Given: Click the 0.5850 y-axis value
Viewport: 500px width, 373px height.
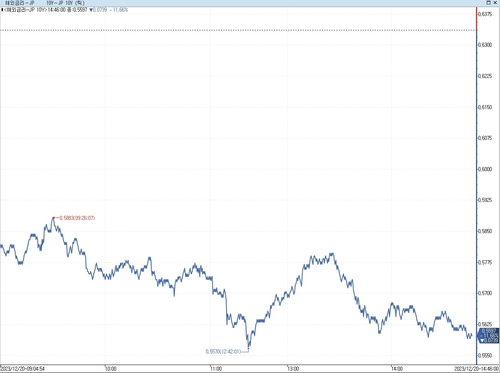Looking at the screenshot, I should click(485, 231).
